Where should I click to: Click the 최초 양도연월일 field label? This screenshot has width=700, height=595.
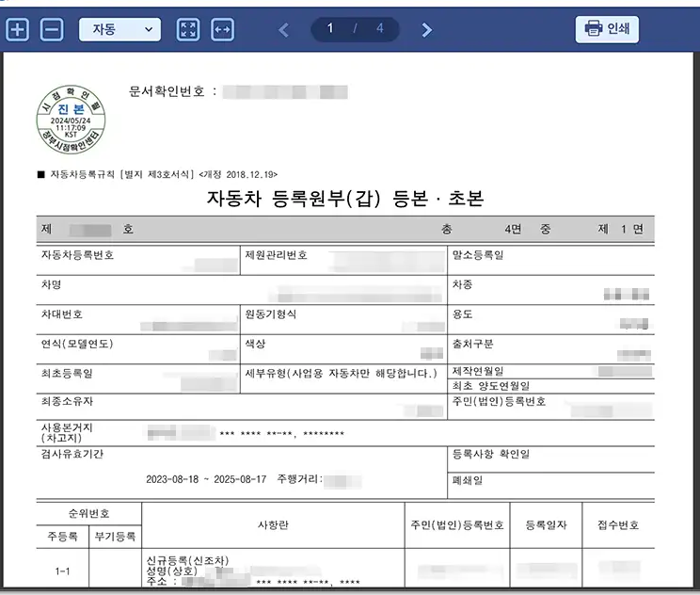[490, 386]
